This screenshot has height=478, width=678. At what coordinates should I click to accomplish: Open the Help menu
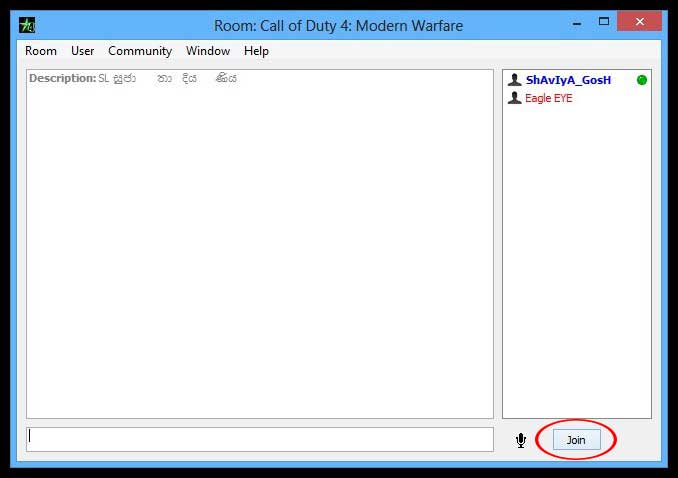tap(256, 51)
